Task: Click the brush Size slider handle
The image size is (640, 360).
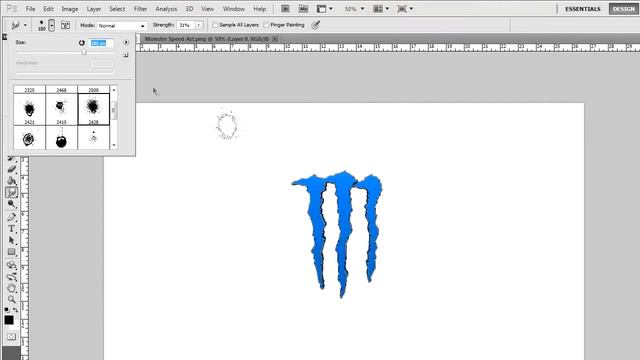Action: click(x=84, y=52)
